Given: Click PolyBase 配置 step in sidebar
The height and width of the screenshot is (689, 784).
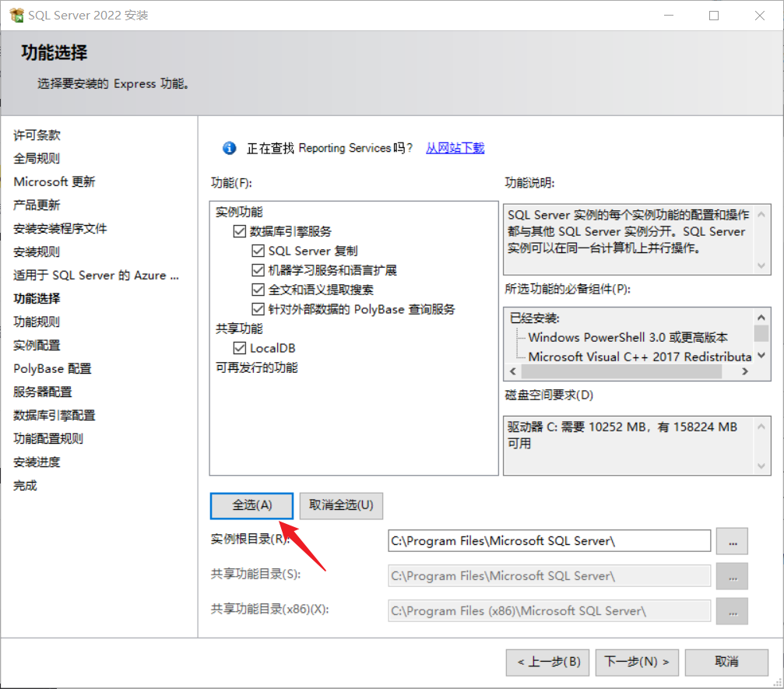Looking at the screenshot, I should coord(52,368).
